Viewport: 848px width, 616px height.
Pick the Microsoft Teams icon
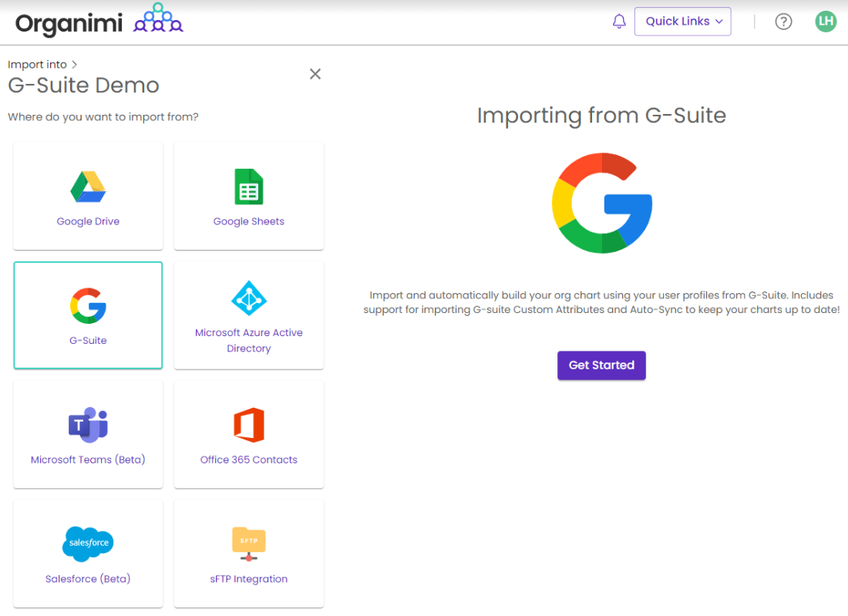click(88, 425)
